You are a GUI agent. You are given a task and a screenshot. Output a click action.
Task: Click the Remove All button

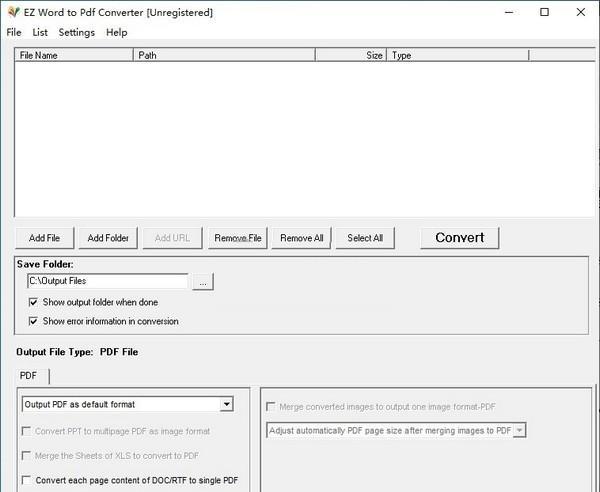pyautogui.click(x=302, y=238)
